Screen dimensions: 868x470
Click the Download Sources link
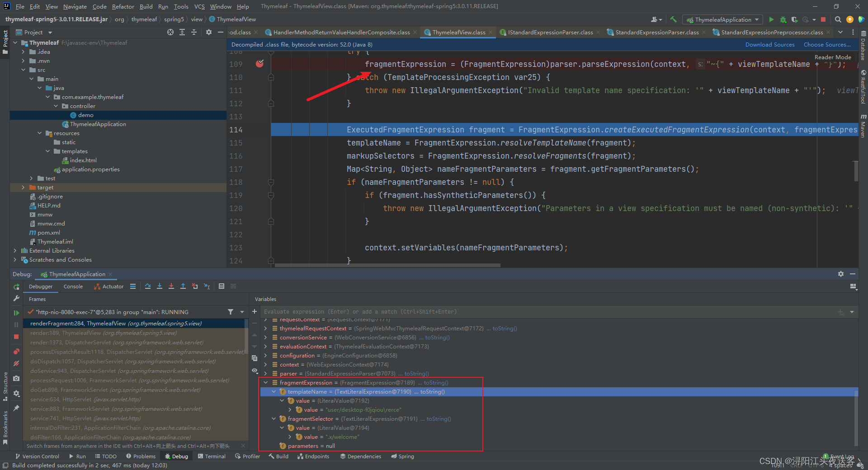point(769,44)
